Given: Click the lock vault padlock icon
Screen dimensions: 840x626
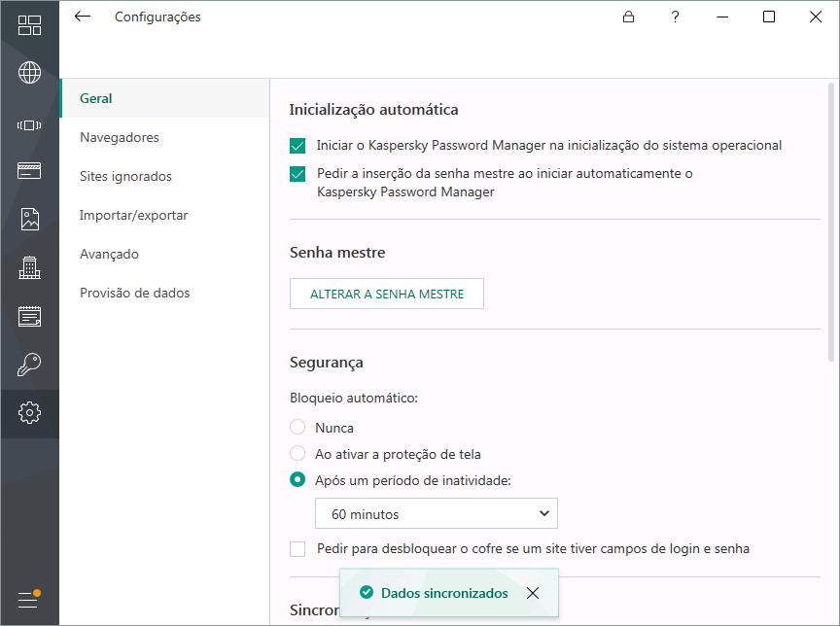Looking at the screenshot, I should (x=629, y=17).
